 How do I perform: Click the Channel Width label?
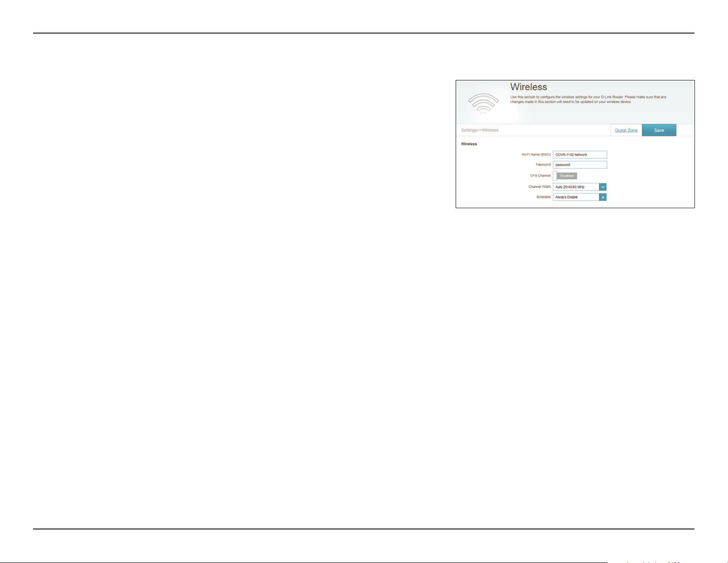point(540,187)
